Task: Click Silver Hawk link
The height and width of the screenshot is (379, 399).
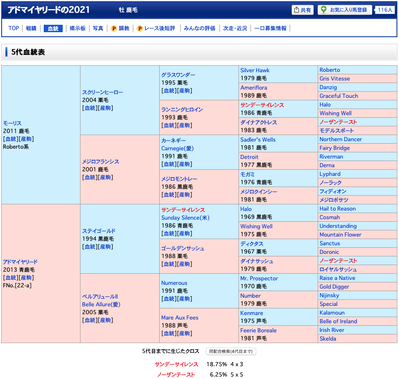Action: (x=255, y=70)
